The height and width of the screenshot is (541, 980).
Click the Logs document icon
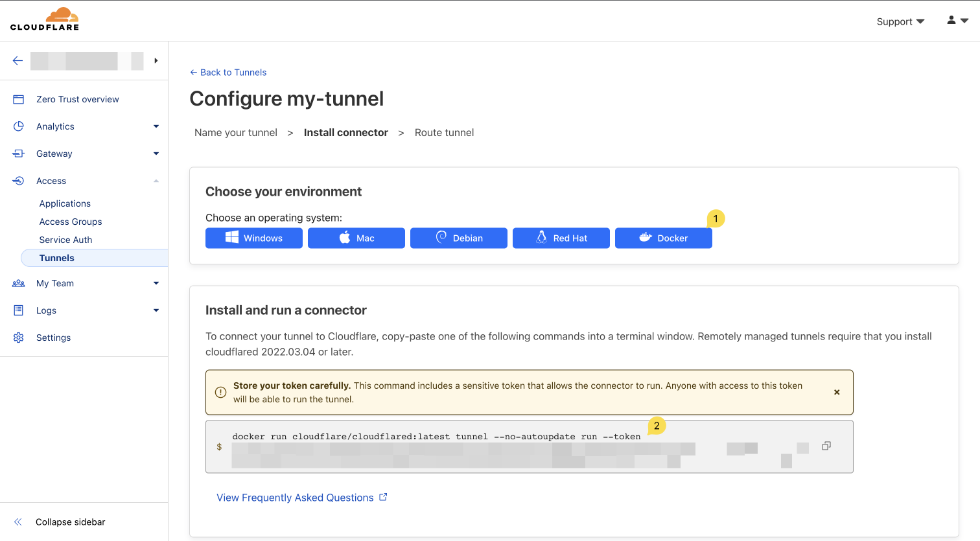[x=18, y=310]
